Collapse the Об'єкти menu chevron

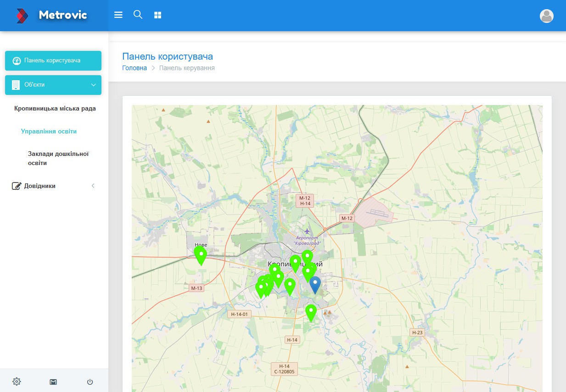pyautogui.click(x=93, y=85)
